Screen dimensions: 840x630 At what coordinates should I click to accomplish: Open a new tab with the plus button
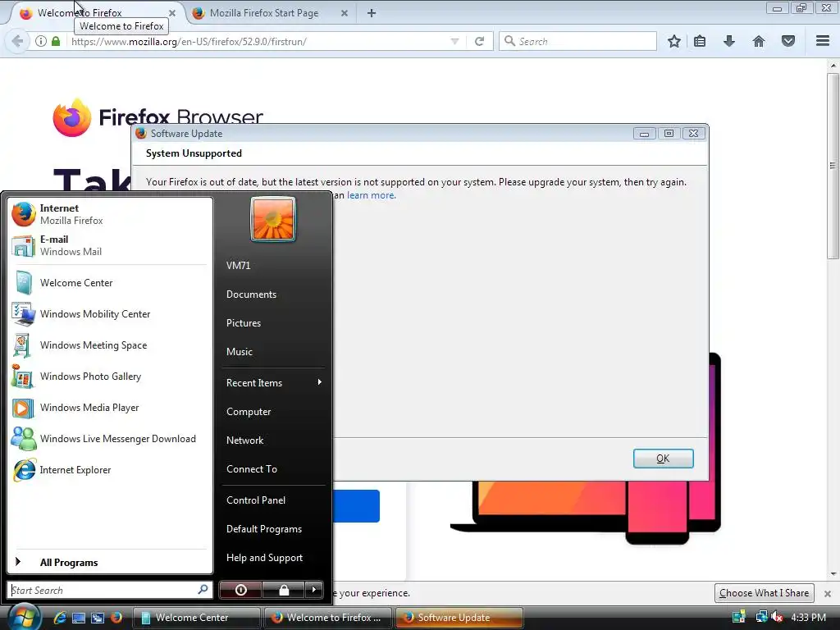click(372, 13)
